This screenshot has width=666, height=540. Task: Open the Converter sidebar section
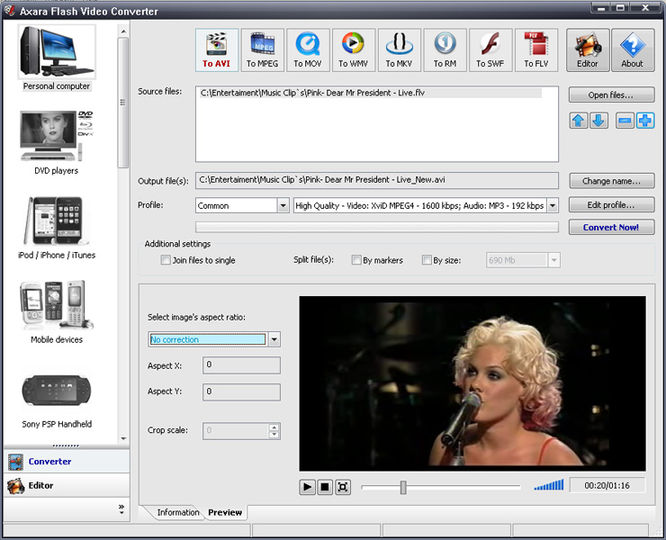(x=66, y=461)
